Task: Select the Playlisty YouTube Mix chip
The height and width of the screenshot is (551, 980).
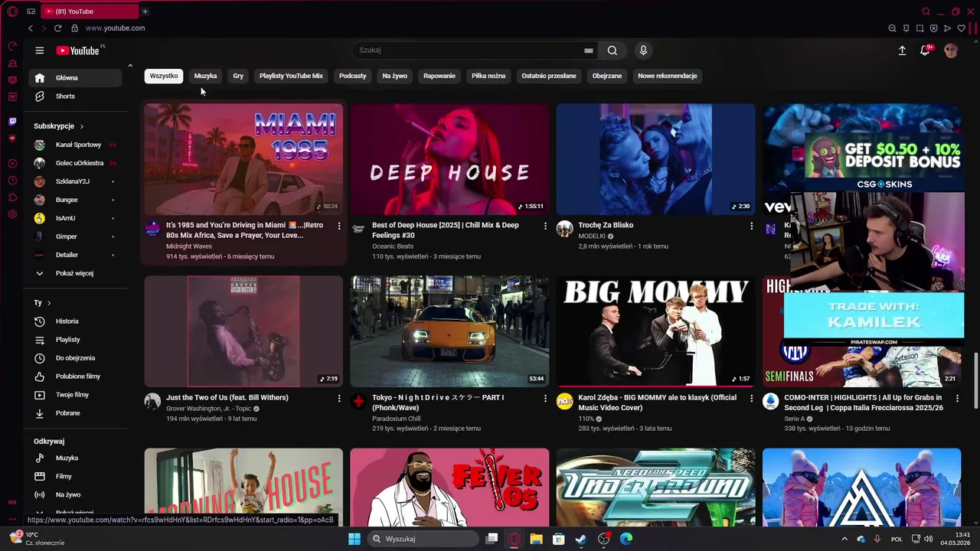Action: click(x=291, y=76)
